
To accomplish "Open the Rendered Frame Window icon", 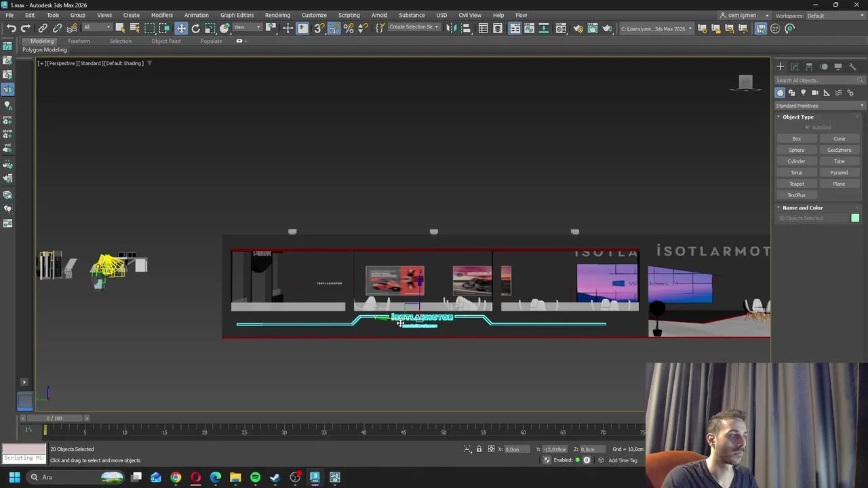I will click(x=593, y=28).
